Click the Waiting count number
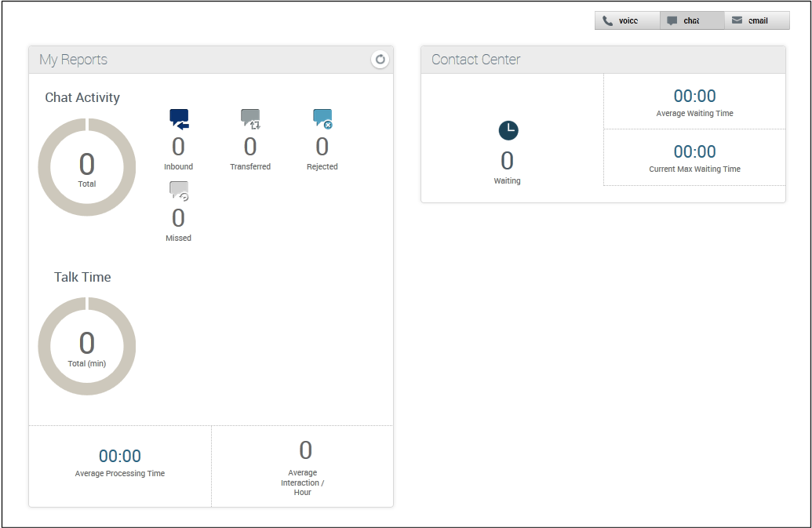The height and width of the screenshot is (528, 812). [507, 161]
